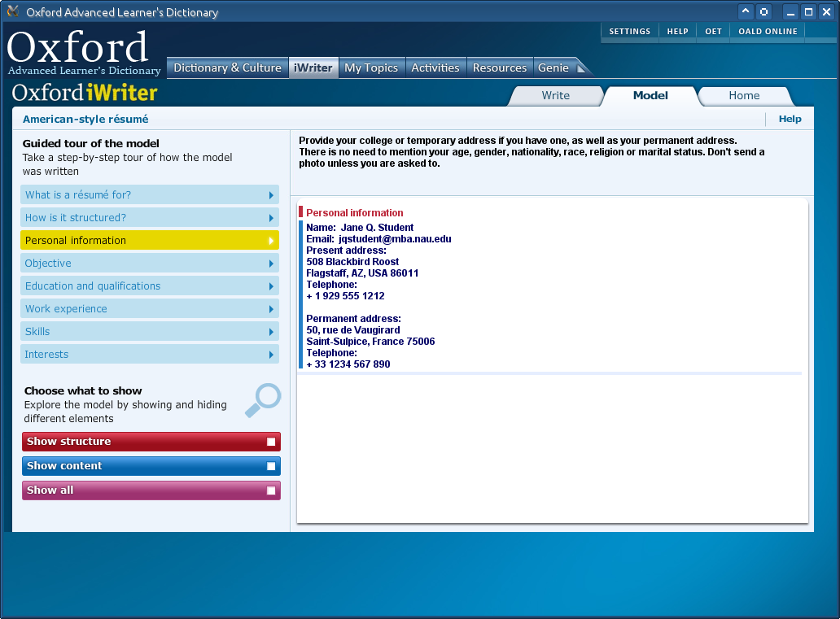
Task: Toggle the Show all checkbox
Action: click(x=271, y=490)
